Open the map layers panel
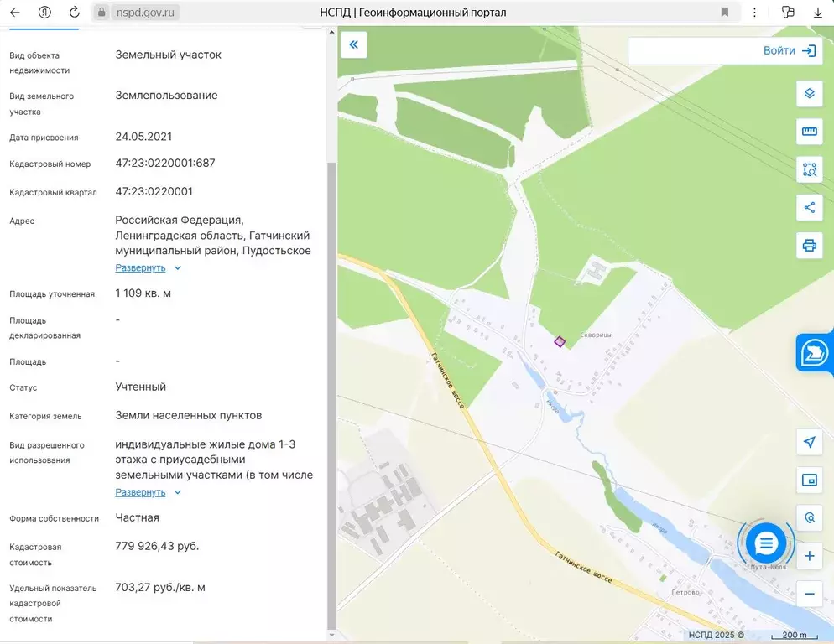 click(x=809, y=93)
